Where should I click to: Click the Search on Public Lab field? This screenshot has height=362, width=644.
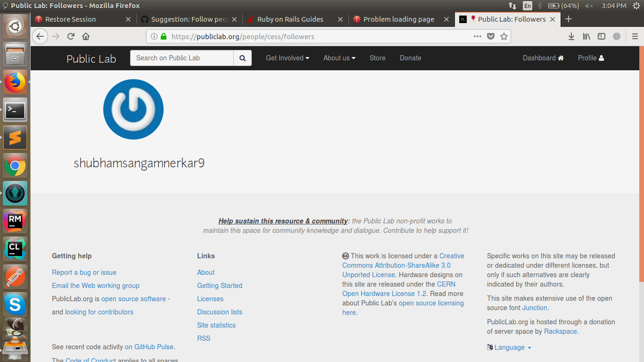[x=182, y=58]
